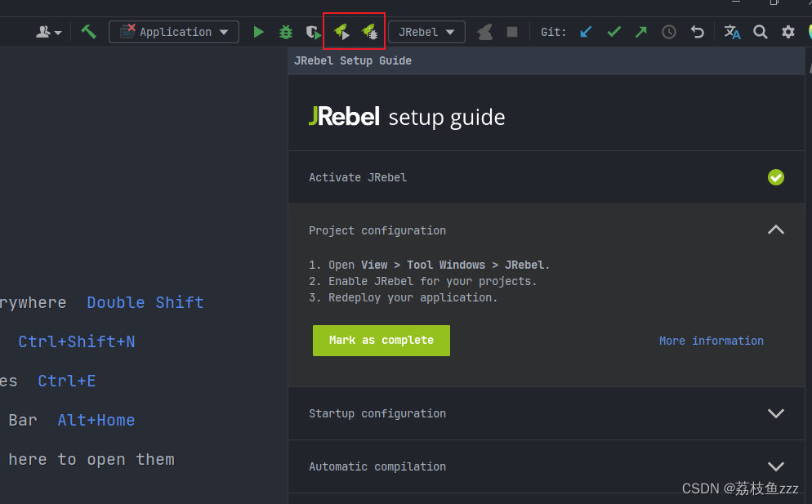The width and height of the screenshot is (812, 504).
Task: Rollback changes with undo arrow icon
Action: (x=698, y=32)
